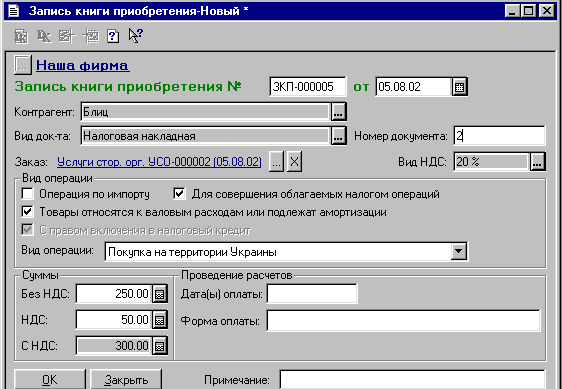The height and width of the screenshot is (389, 562).
Task: Open calculator for С НДС total
Action: [x=160, y=346]
